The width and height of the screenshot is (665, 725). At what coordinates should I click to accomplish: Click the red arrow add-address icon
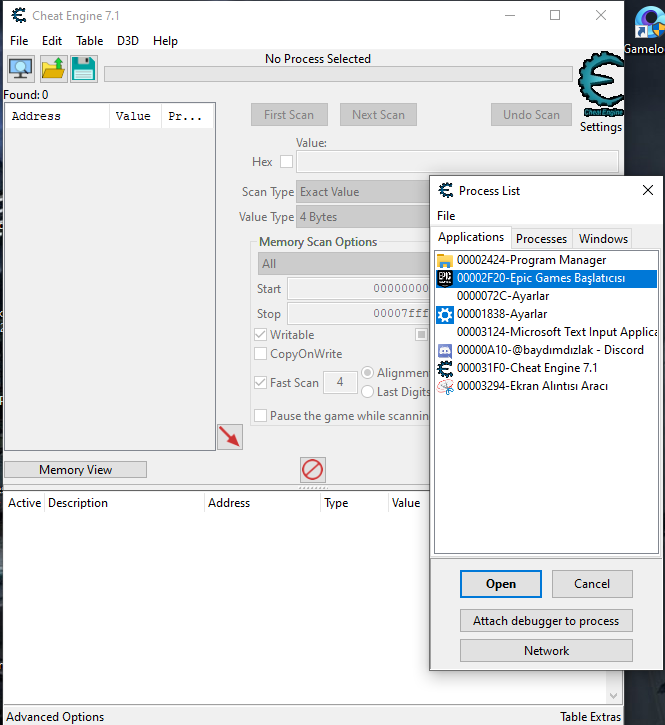click(230, 437)
